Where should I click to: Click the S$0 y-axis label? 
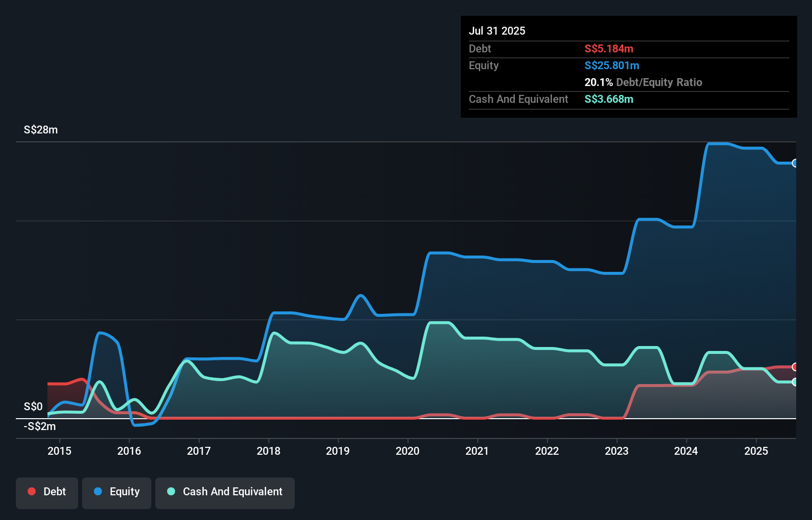(33, 406)
